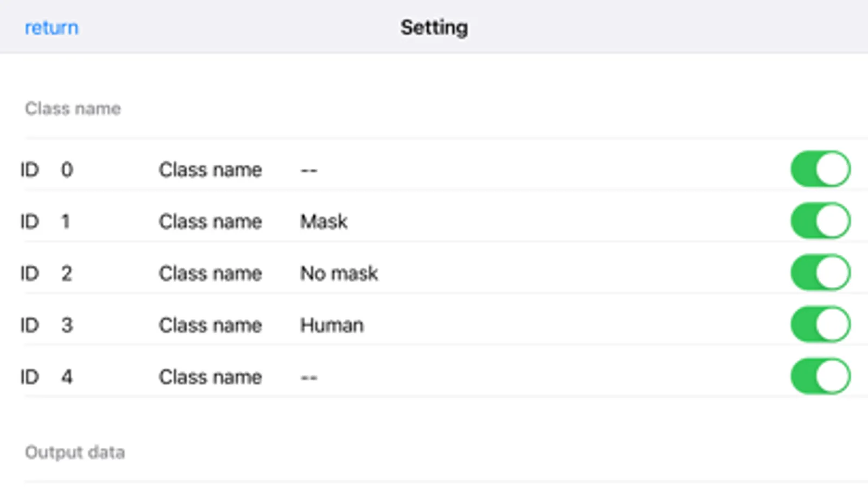
Task: Edit the Human class name value
Action: click(x=332, y=325)
